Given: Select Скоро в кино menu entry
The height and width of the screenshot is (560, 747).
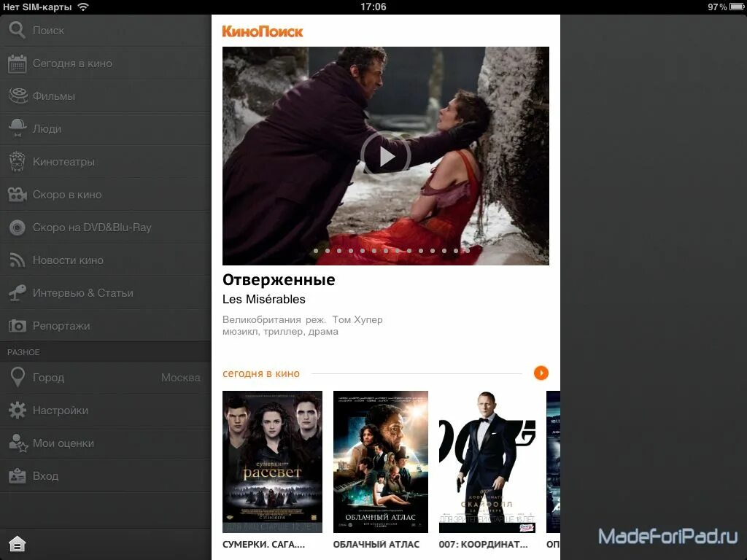Looking at the screenshot, I should [105, 194].
